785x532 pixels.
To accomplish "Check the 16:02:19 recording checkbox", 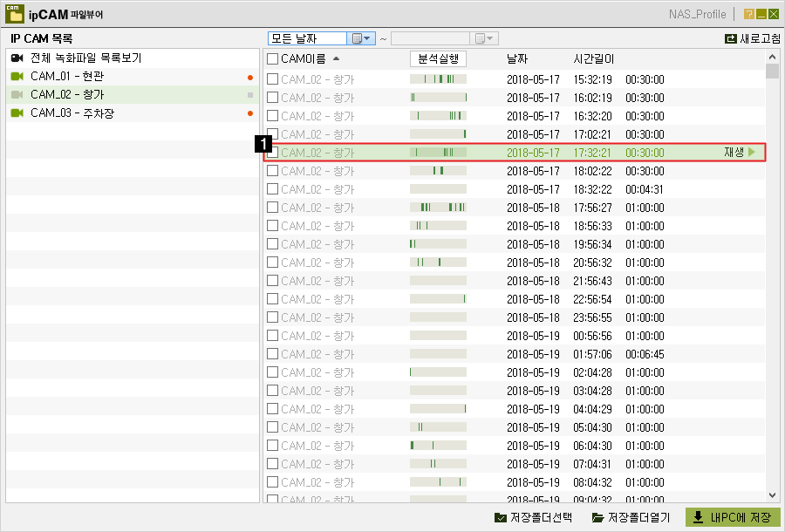I will point(272,98).
